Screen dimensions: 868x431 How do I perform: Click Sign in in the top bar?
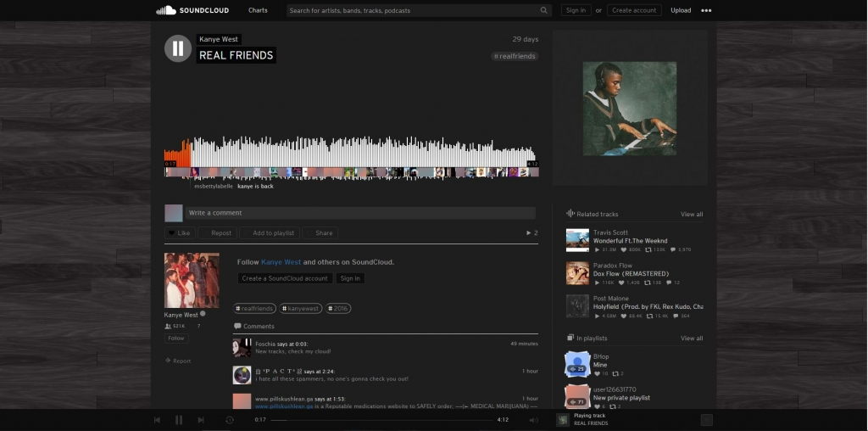576,10
